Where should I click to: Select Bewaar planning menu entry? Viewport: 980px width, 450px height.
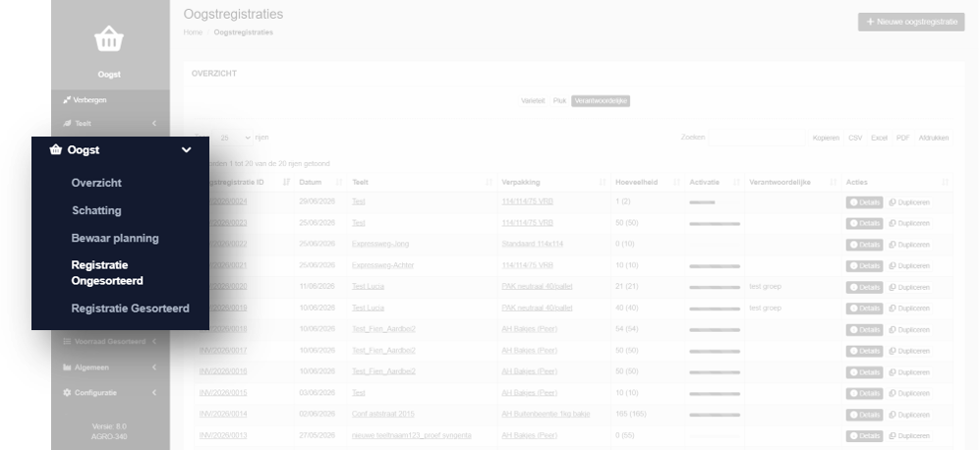(115, 238)
